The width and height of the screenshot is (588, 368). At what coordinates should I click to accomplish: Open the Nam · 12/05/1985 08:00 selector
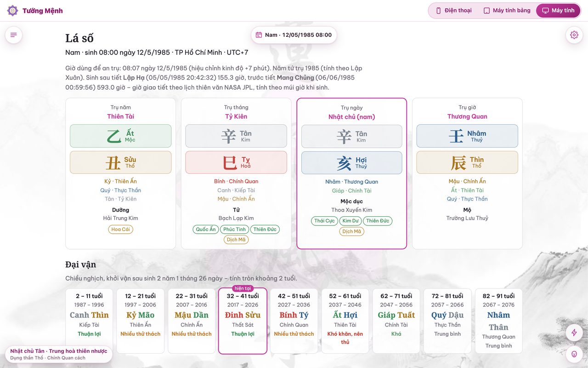pos(294,35)
